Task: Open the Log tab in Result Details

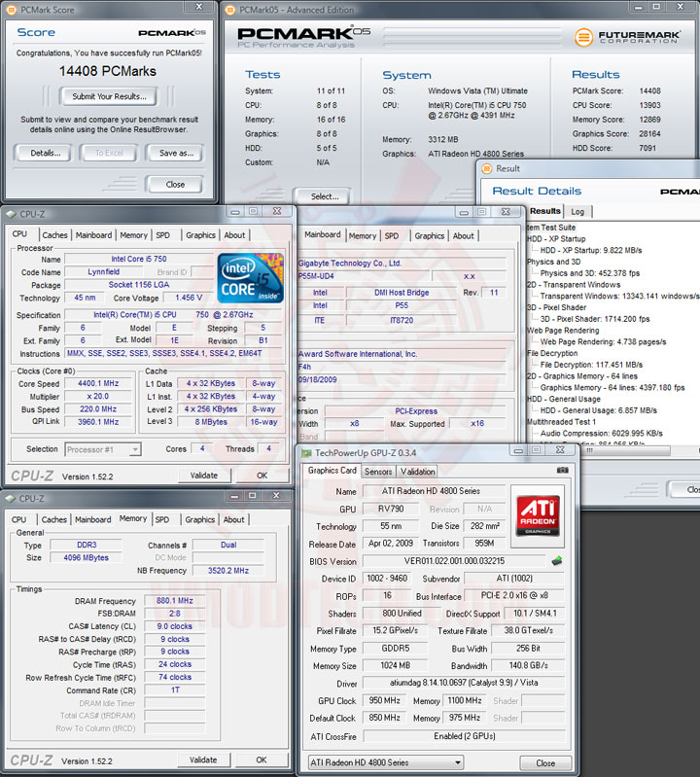Action: pos(577,212)
